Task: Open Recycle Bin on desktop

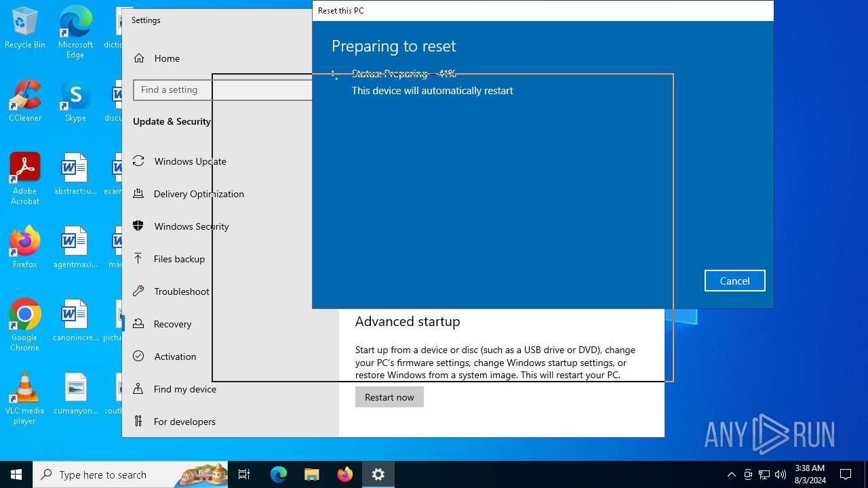Action: coord(25,28)
